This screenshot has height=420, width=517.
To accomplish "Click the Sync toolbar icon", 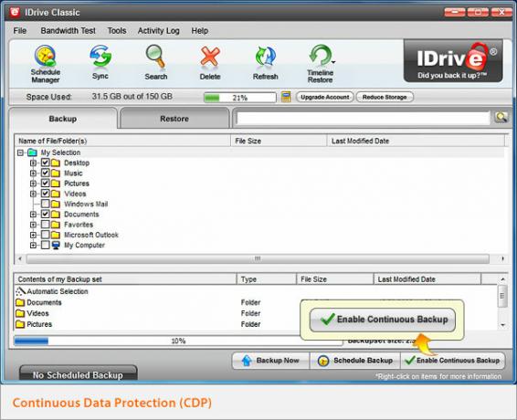I will (100, 62).
